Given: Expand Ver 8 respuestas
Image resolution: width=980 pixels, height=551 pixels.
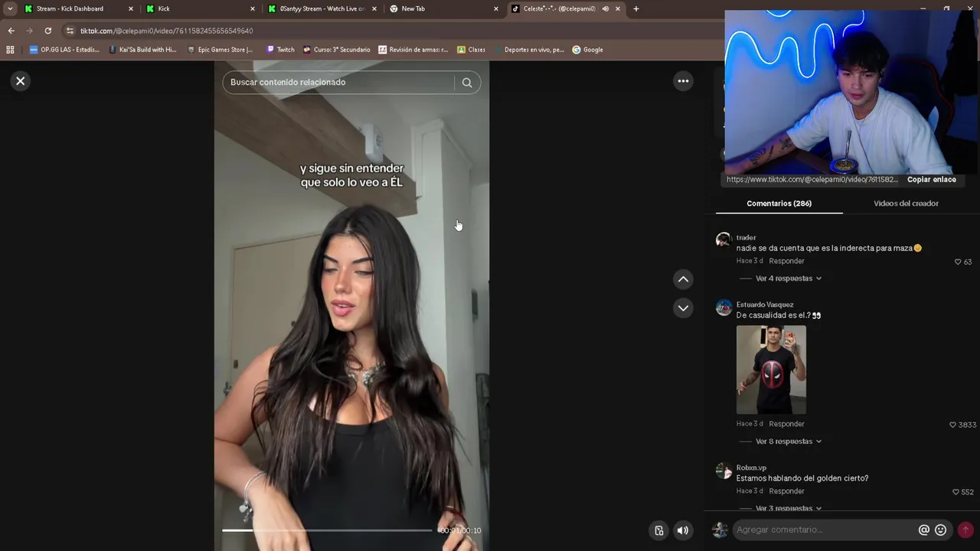Looking at the screenshot, I should click(x=789, y=442).
